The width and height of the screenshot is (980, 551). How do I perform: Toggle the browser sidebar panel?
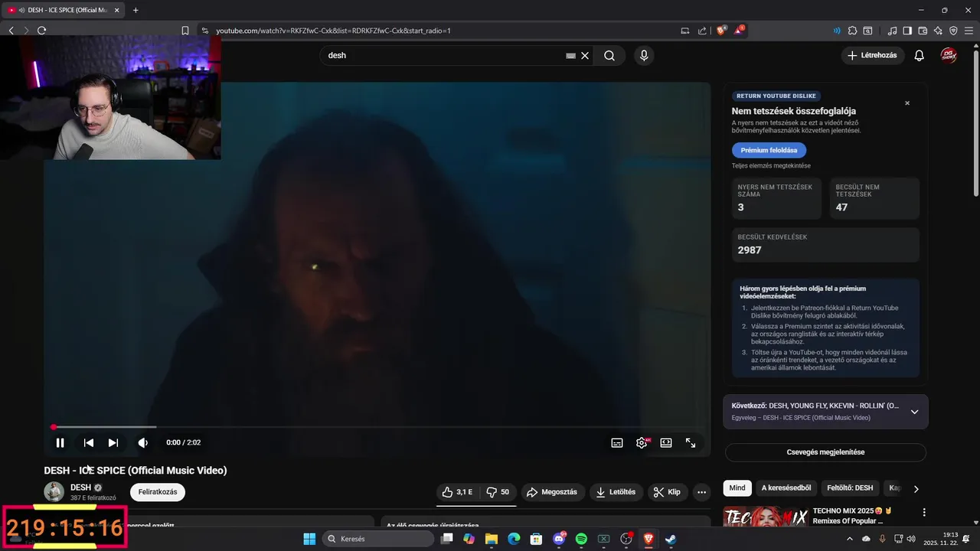pos(907,31)
